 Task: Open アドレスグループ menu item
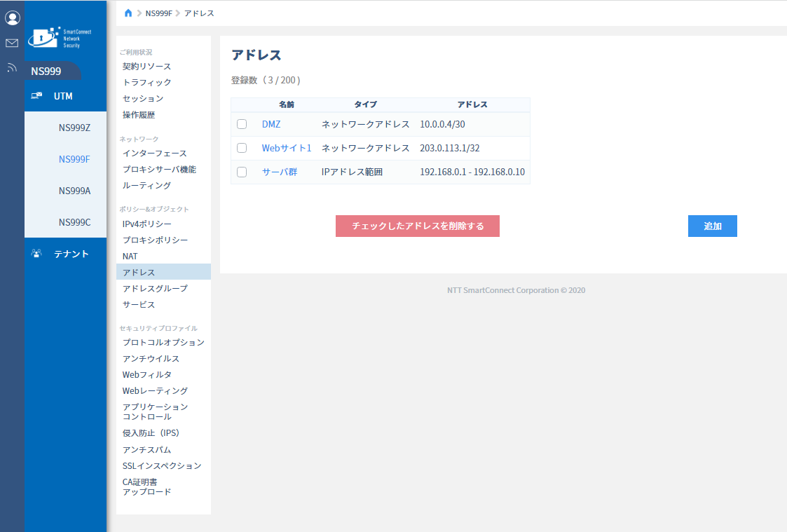pos(155,288)
